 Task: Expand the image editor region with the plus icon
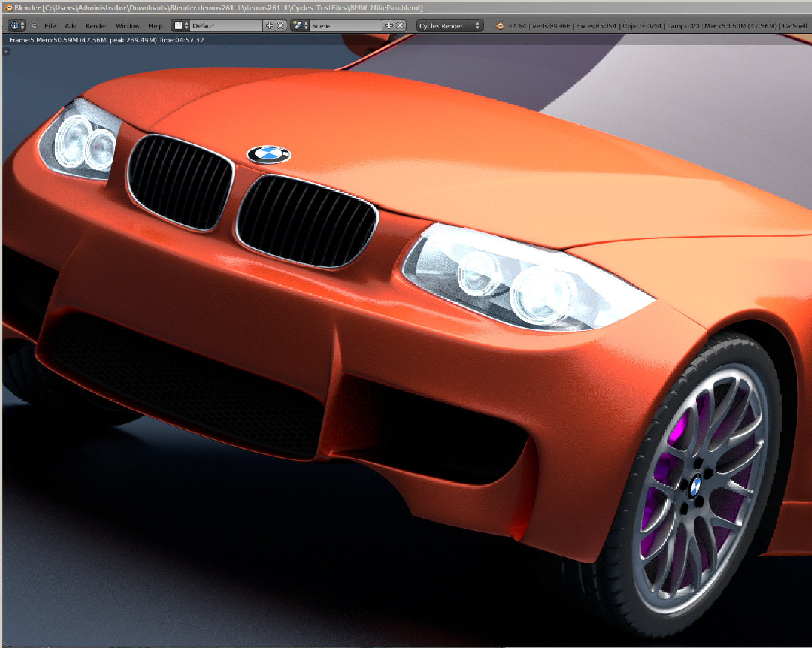click(x=6, y=52)
